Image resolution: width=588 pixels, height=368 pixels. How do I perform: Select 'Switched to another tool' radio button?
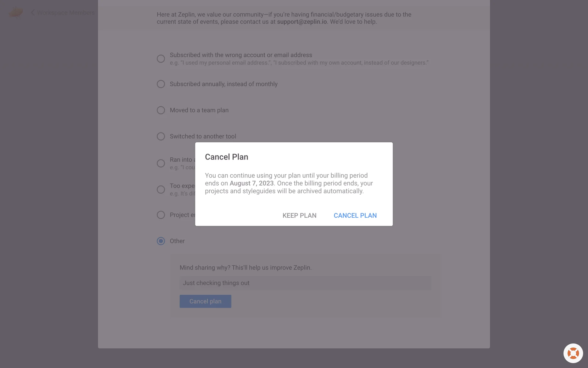[161, 136]
